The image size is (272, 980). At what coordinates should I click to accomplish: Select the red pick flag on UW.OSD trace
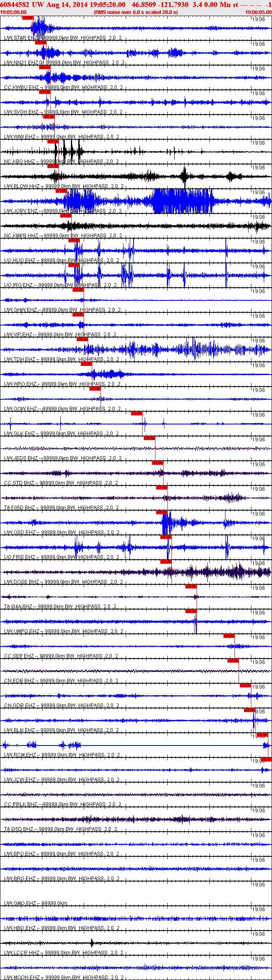[162, 512]
